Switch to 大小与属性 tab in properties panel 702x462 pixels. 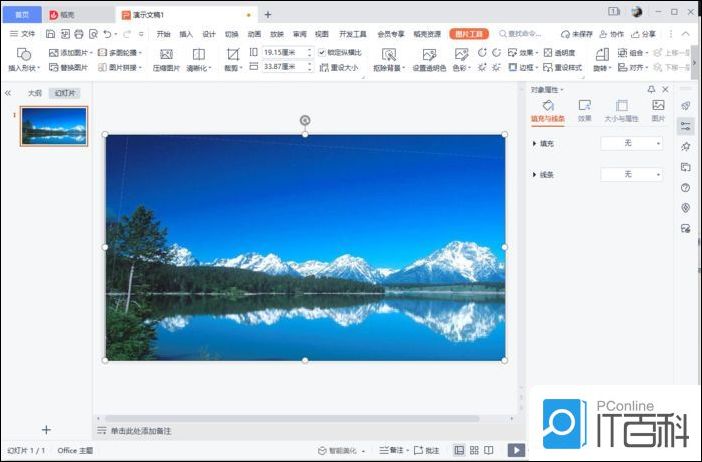point(621,111)
